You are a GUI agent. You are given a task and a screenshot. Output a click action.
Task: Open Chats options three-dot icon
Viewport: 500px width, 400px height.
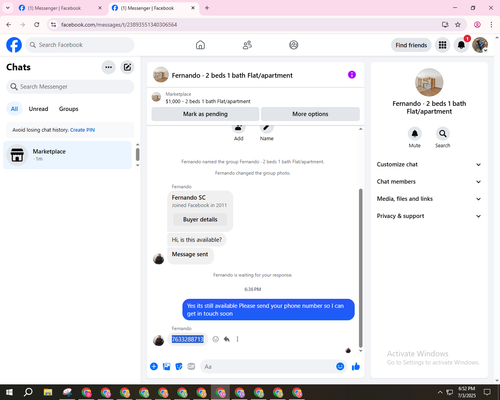[109, 67]
